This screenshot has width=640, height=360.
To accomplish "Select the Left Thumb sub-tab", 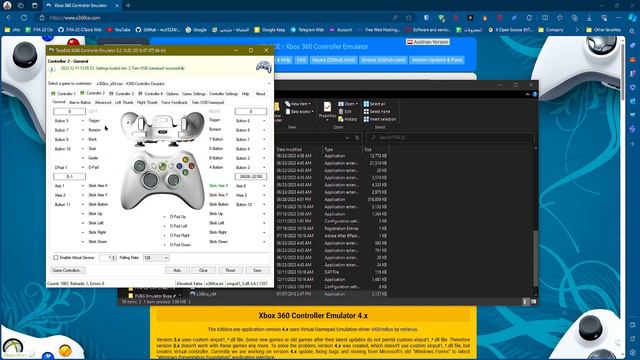I will tap(124, 102).
